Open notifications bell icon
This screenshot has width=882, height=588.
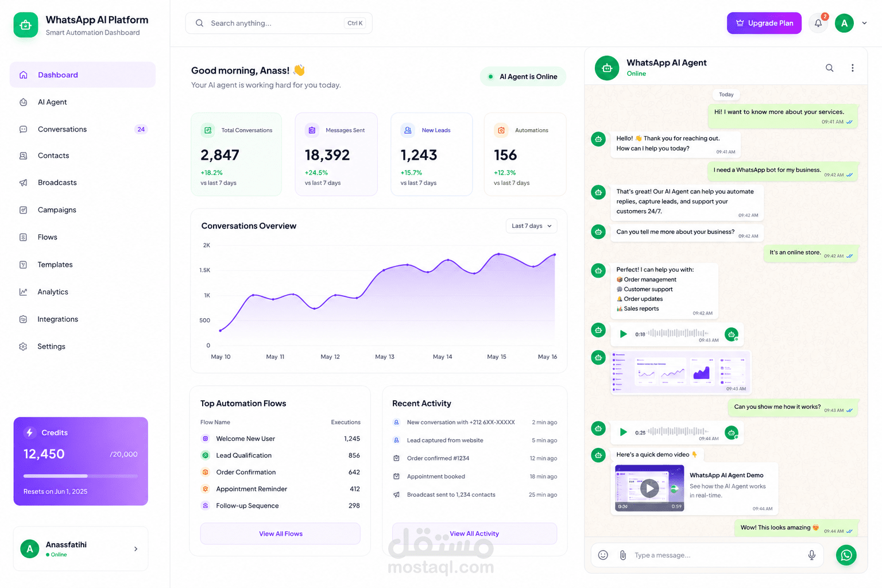coord(818,23)
